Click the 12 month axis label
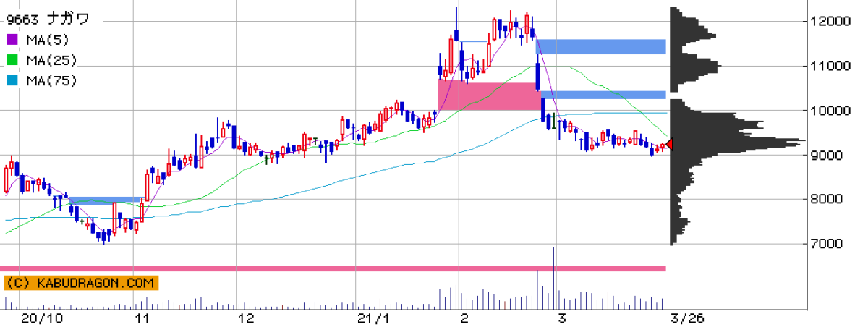This screenshot has height=327, width=868. point(245,318)
